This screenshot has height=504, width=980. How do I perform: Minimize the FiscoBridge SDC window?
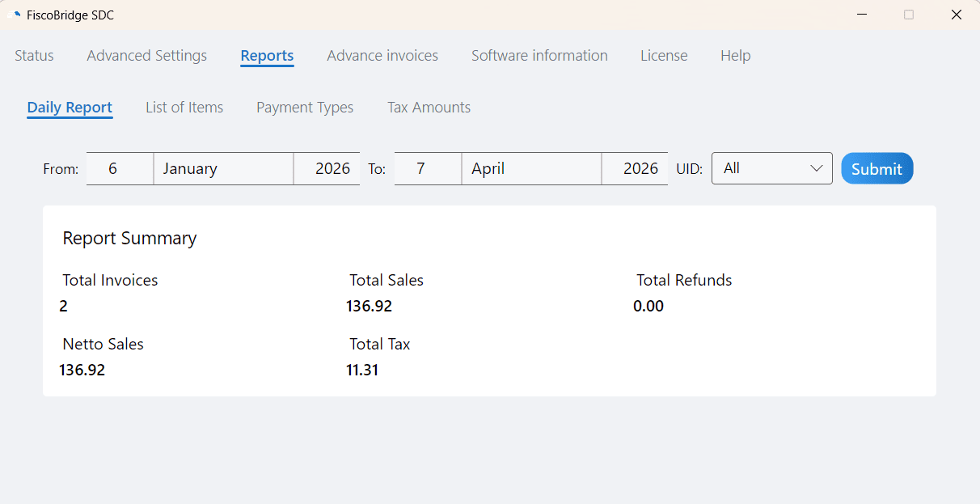[863, 15]
